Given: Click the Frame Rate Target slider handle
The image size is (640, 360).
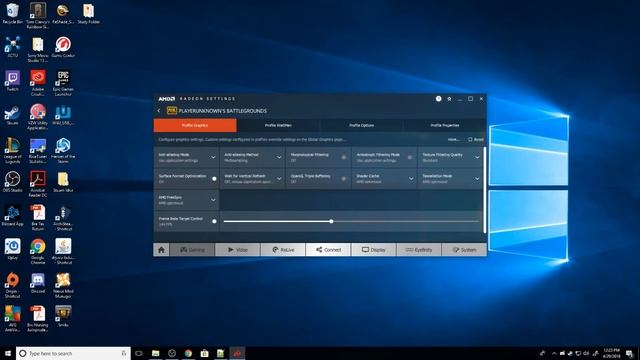Looking at the screenshot, I should tap(331, 221).
